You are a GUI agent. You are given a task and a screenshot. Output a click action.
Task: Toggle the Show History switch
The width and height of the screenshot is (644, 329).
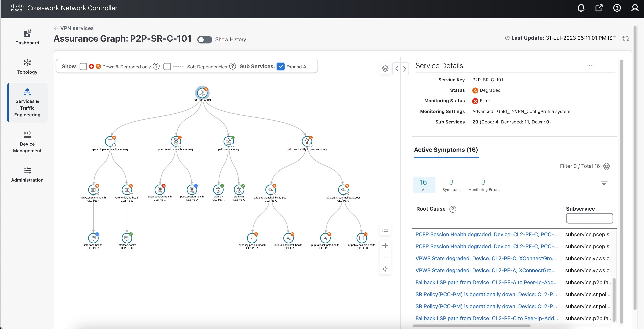pyautogui.click(x=204, y=40)
